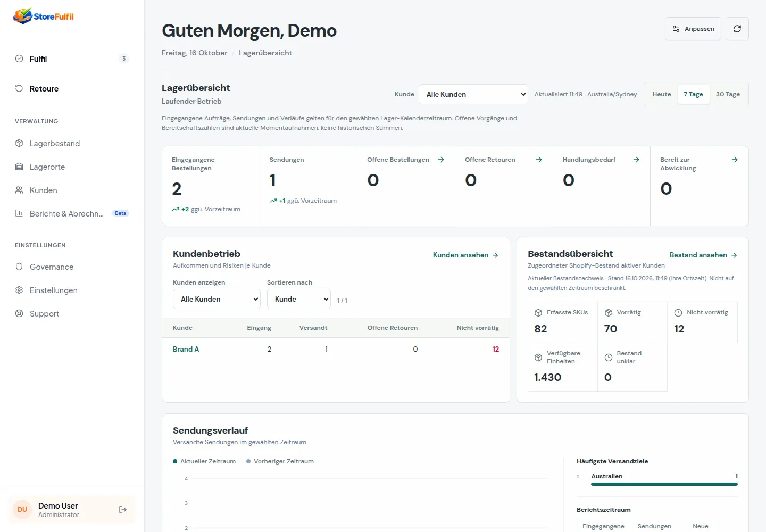Image resolution: width=766 pixels, height=532 pixels.
Task: Click the StoreFulfil logo
Action: click(x=44, y=16)
